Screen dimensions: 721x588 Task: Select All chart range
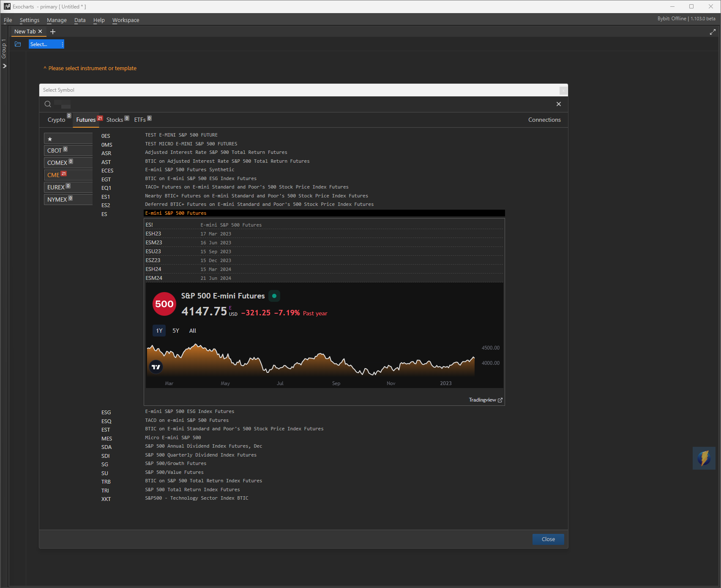pyautogui.click(x=193, y=331)
